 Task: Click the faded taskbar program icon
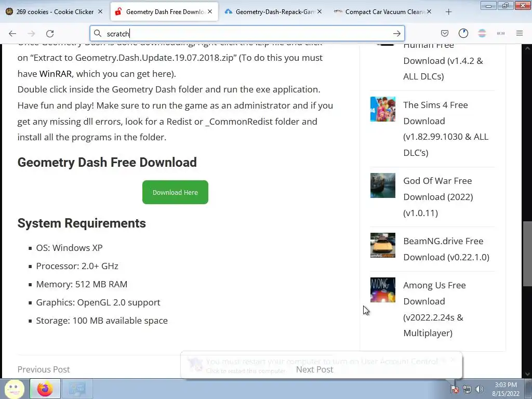[77, 389]
